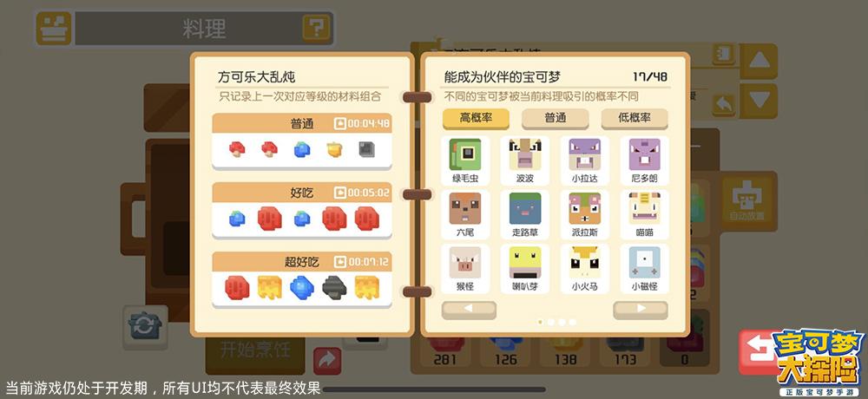Click the red share arrow icon
This screenshot has width=868, height=399.
[327, 360]
